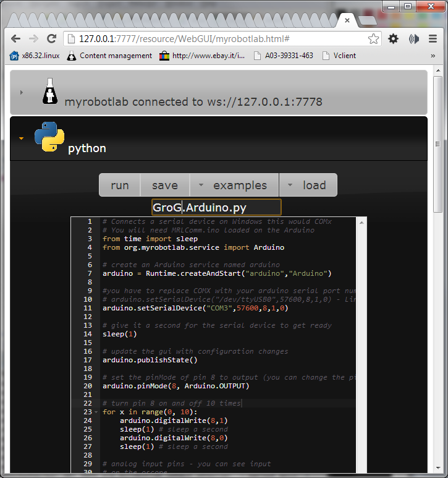Click line number 11 in the gutter
Image resolution: width=448 pixels, height=478 pixels.
tap(87, 308)
